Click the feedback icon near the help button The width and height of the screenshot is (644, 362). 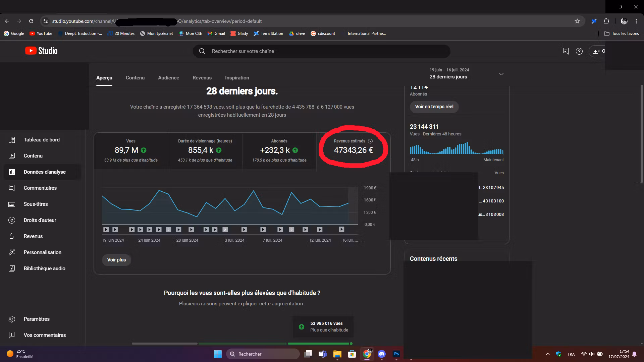[566, 51]
